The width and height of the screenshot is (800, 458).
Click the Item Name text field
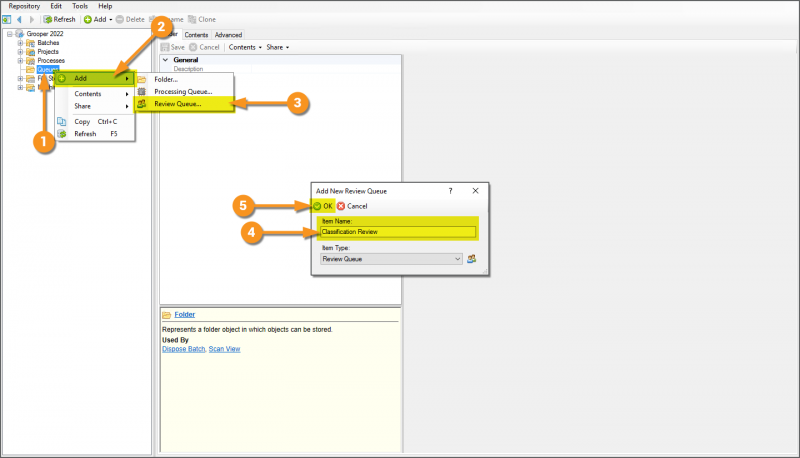point(398,232)
